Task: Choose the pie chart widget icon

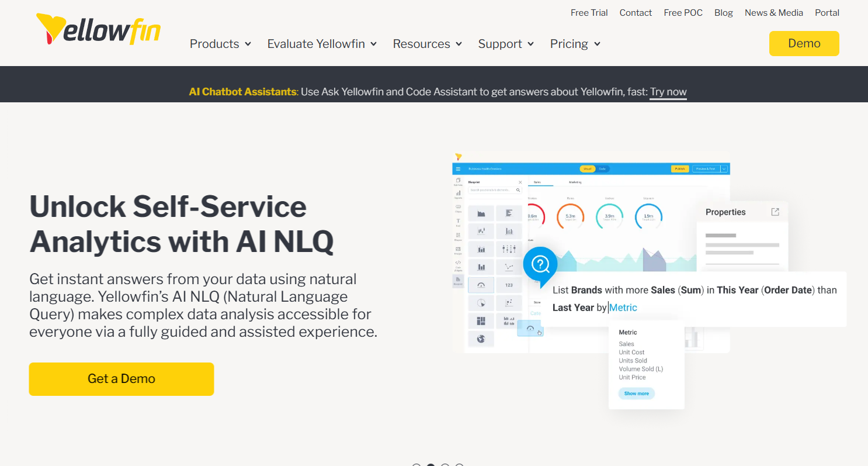Action: tap(482, 302)
